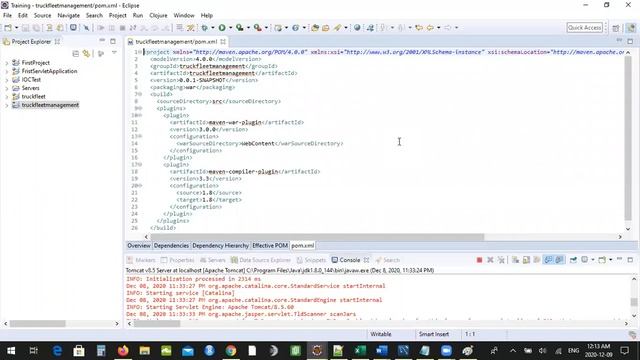
Task: Open the File menu
Action: pyautogui.click(x=7, y=16)
